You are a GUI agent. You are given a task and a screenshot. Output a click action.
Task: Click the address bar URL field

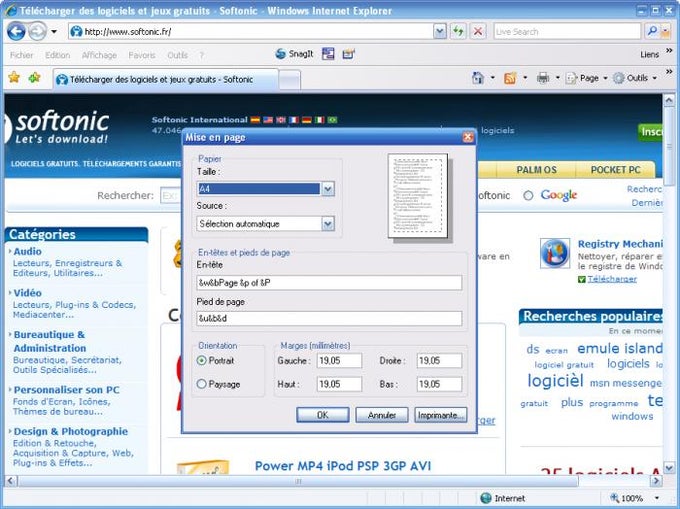[251, 31]
